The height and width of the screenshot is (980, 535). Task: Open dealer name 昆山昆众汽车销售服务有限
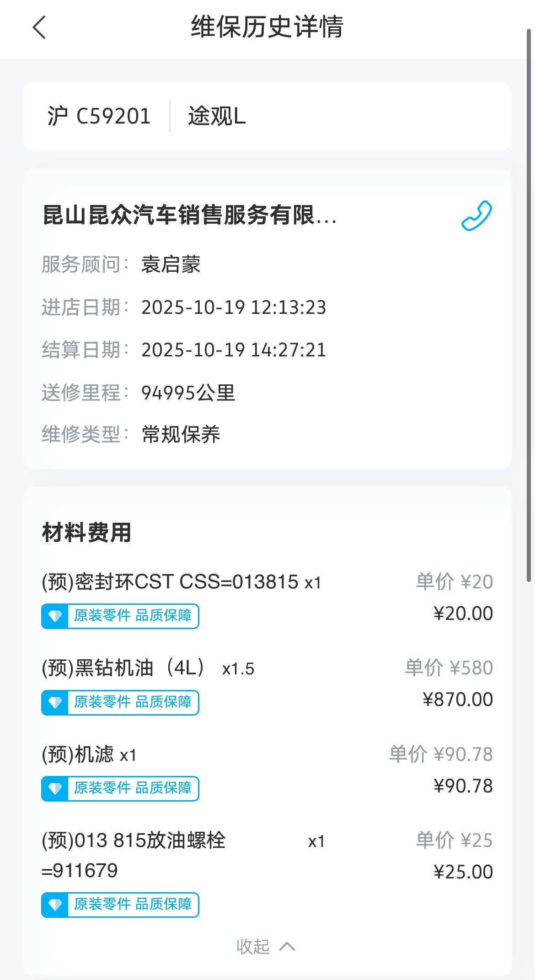[x=189, y=215]
